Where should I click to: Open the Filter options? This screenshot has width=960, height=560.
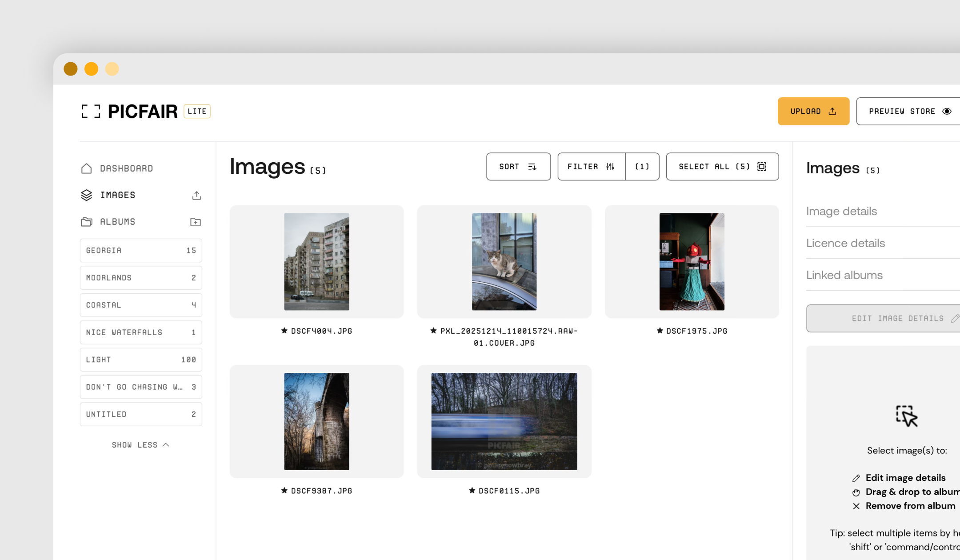591,167
